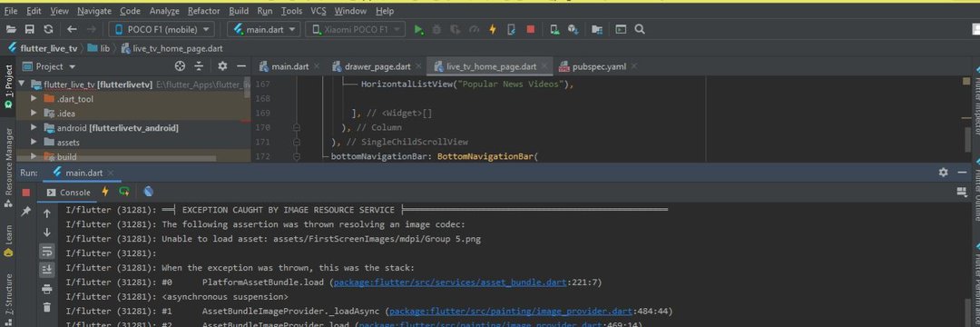Viewport: 980px width, 327px height.
Task: Select the Console tab in Run panel
Action: point(69,193)
